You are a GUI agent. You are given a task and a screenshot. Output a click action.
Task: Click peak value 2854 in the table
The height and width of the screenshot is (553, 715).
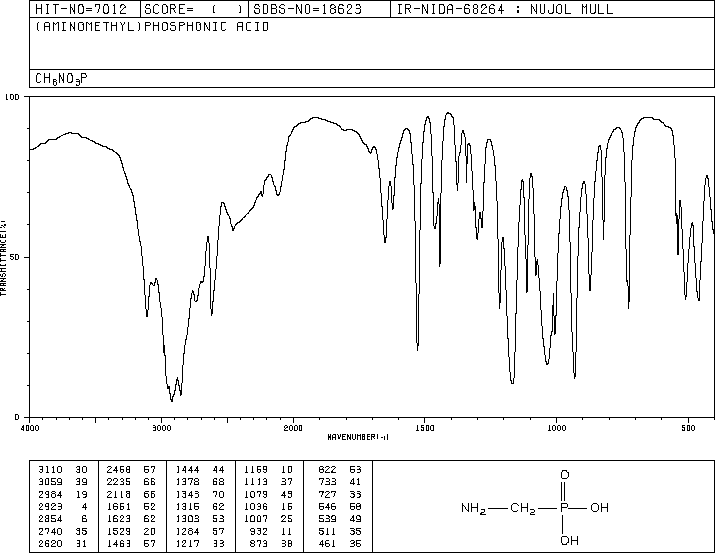(50, 519)
